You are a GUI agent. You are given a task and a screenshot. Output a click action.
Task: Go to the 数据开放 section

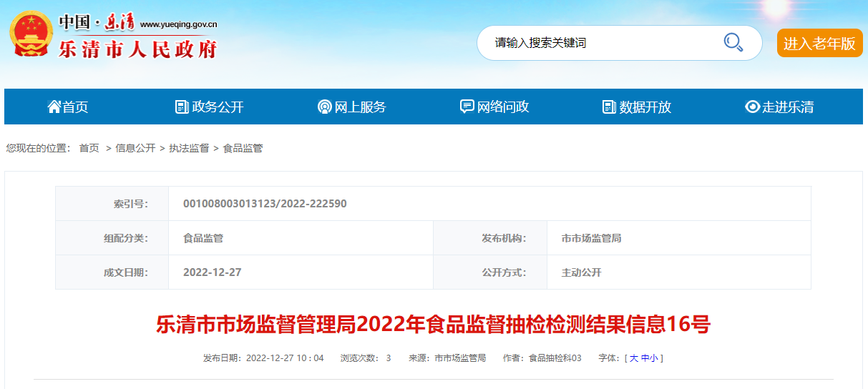(645, 107)
